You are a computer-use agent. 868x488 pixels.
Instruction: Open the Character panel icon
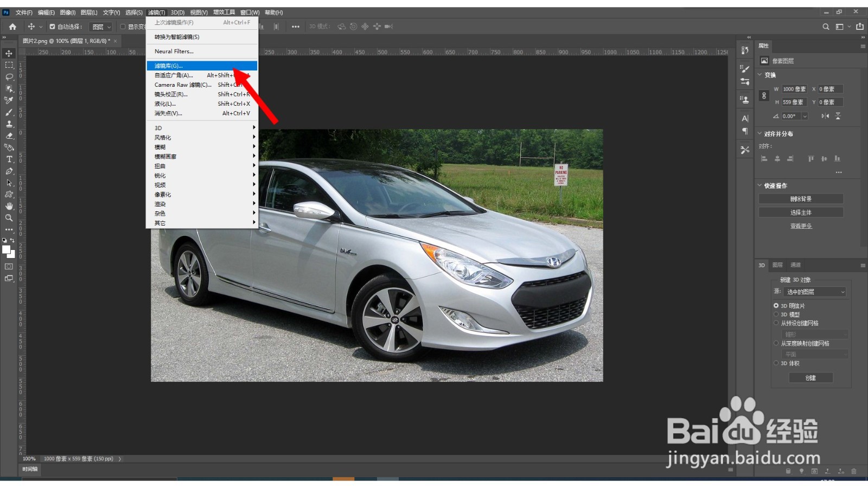[745, 118]
